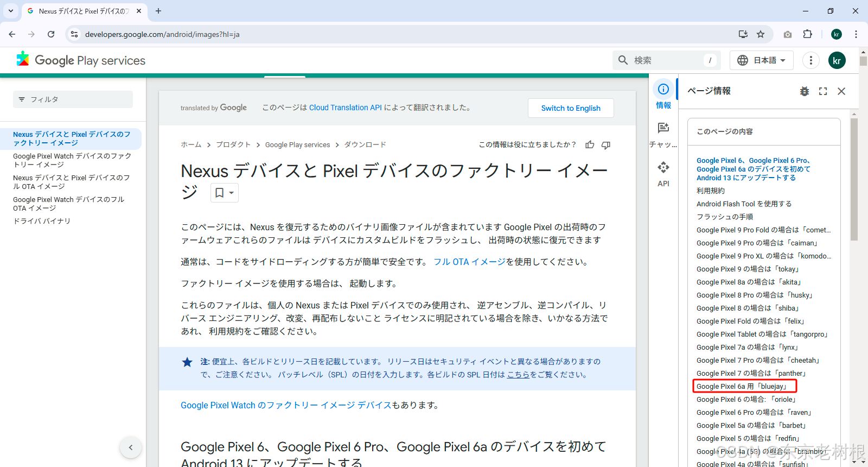Open the tab search dropdown arrow
Viewport: 868px width, 467px height.
11,11
